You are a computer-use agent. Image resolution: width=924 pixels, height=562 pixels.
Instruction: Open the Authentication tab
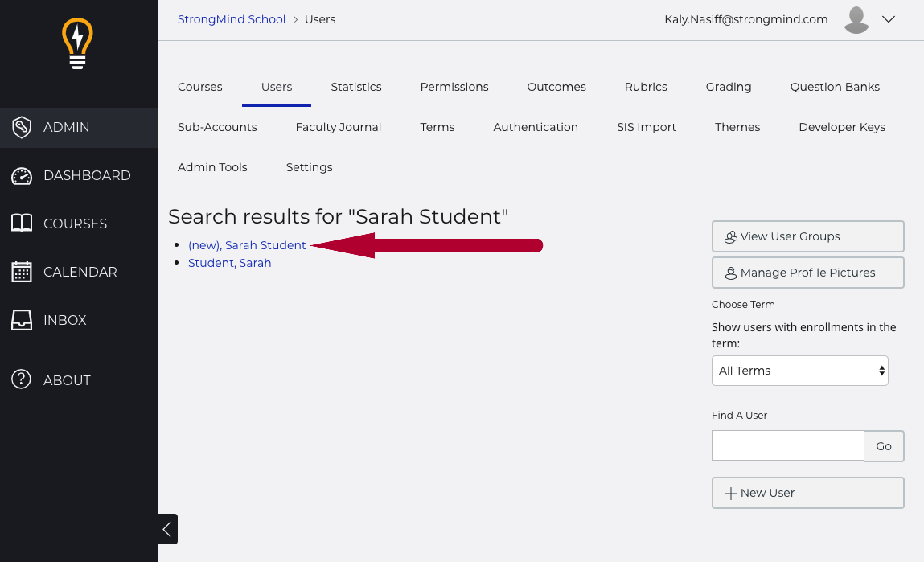[x=535, y=127]
